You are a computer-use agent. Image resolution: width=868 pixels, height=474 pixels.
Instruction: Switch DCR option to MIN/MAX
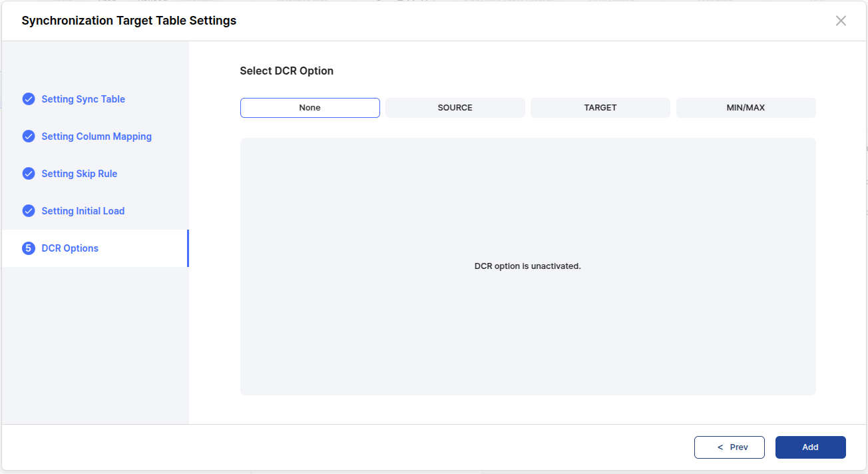tap(746, 108)
